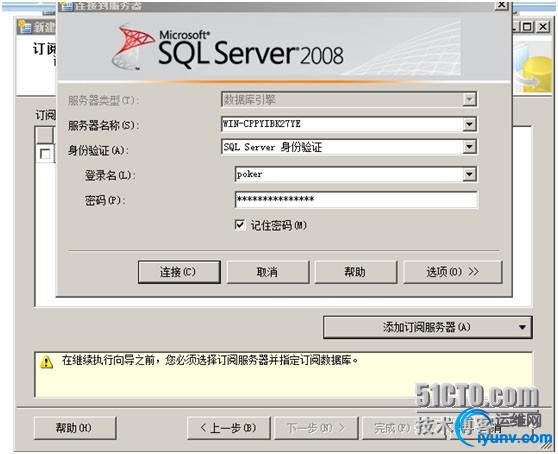This screenshot has width=558, height=454.
Task: Click the wizard window title icon
Action: coord(25,27)
